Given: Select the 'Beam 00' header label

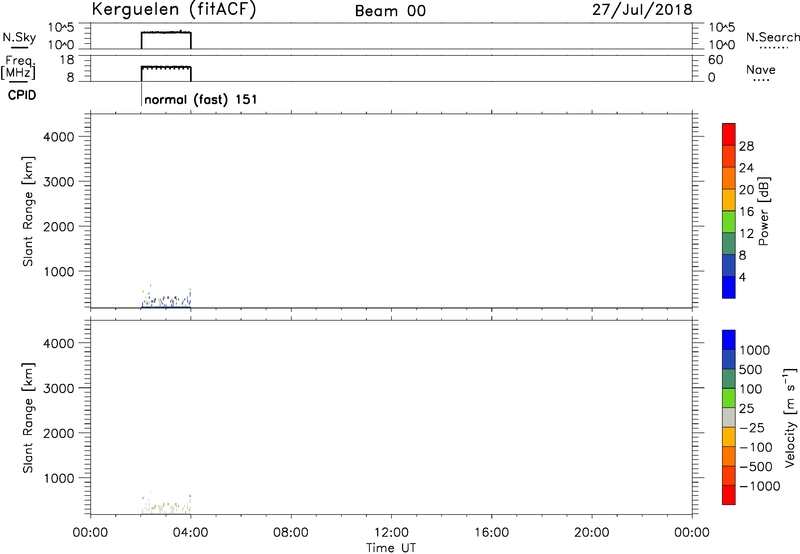Looking at the screenshot, I should pyautogui.click(x=390, y=11).
